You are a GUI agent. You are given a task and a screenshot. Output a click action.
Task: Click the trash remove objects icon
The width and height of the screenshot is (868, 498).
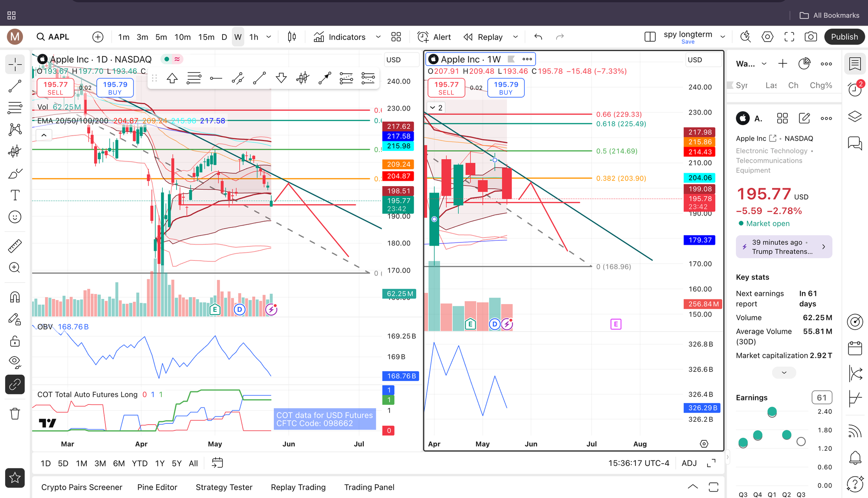(15, 413)
